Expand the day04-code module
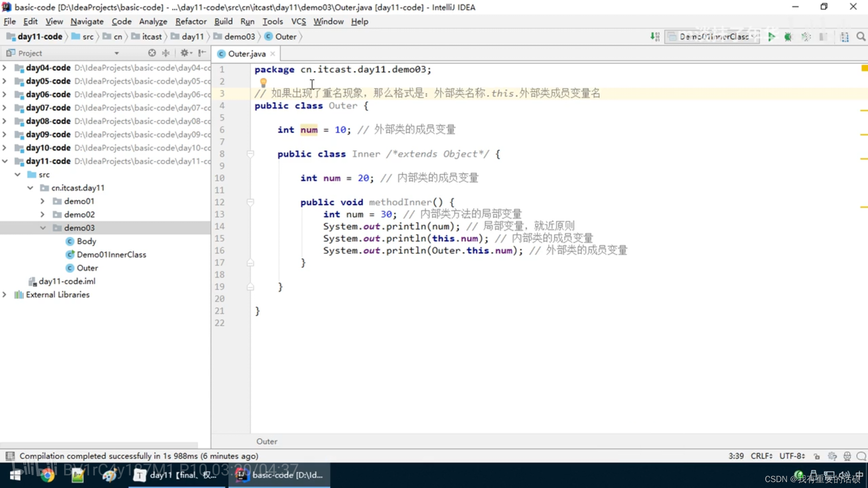This screenshot has height=488, width=868. click(x=5, y=68)
